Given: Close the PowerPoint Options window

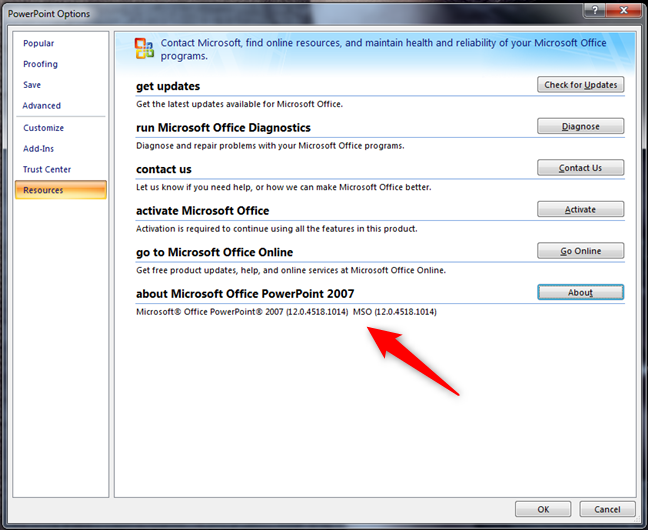Looking at the screenshot, I should point(624,10).
